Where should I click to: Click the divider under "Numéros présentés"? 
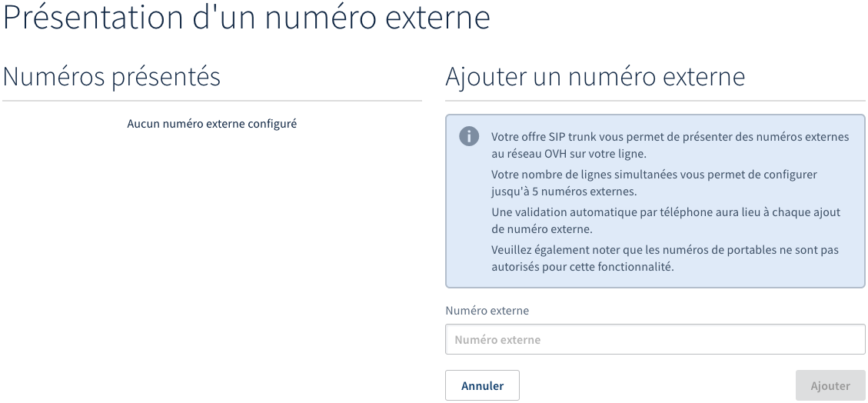212,101
